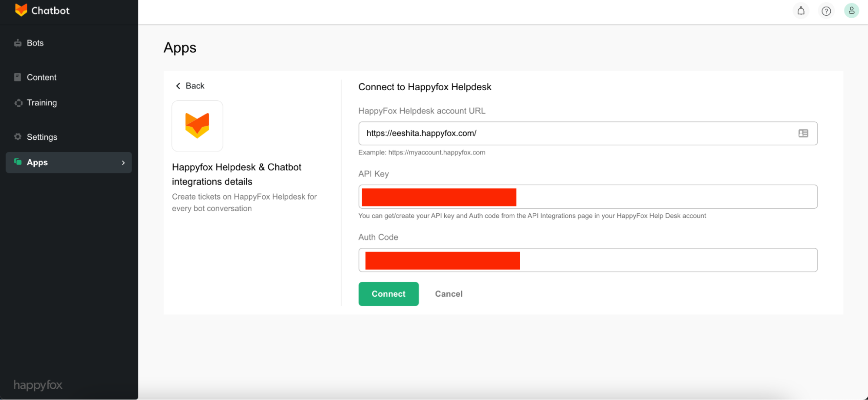Open the help question mark icon
The height and width of the screenshot is (400, 868).
pos(826,11)
